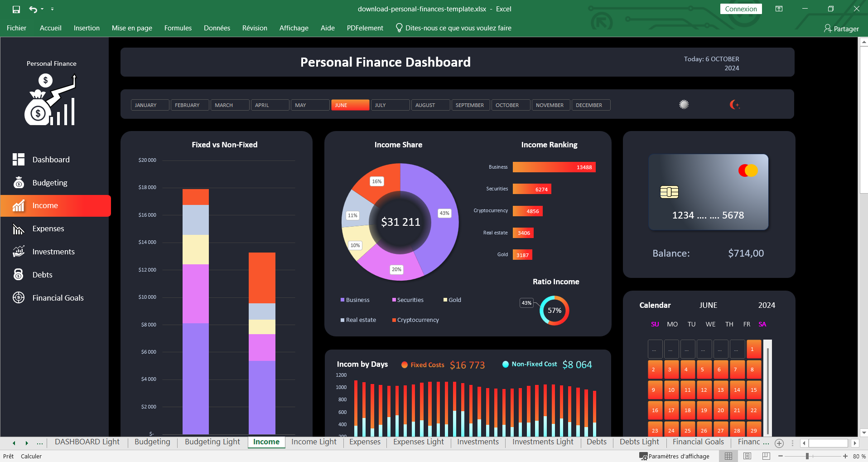Switch to dark mode with moon icon
The width and height of the screenshot is (868, 462).
tap(734, 105)
